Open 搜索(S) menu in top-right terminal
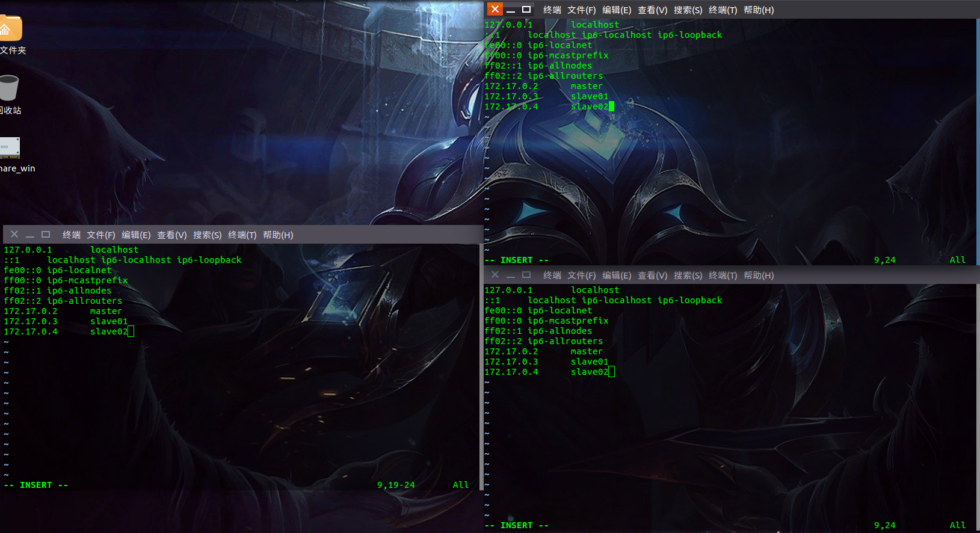Image resolution: width=980 pixels, height=533 pixels. (x=688, y=10)
